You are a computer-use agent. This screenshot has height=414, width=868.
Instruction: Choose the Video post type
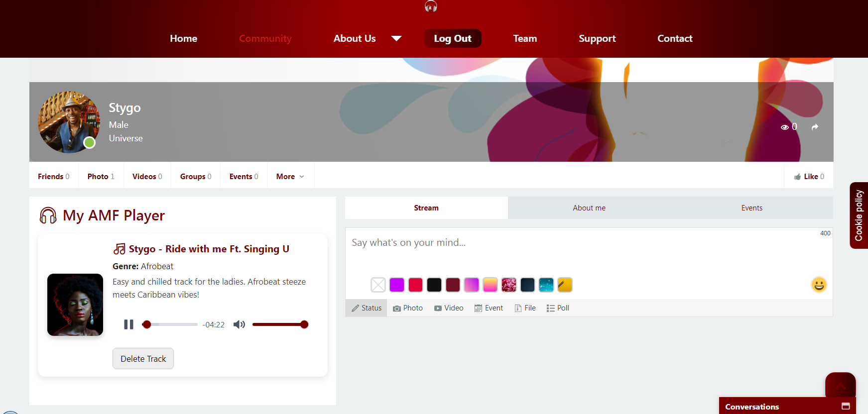tap(449, 308)
